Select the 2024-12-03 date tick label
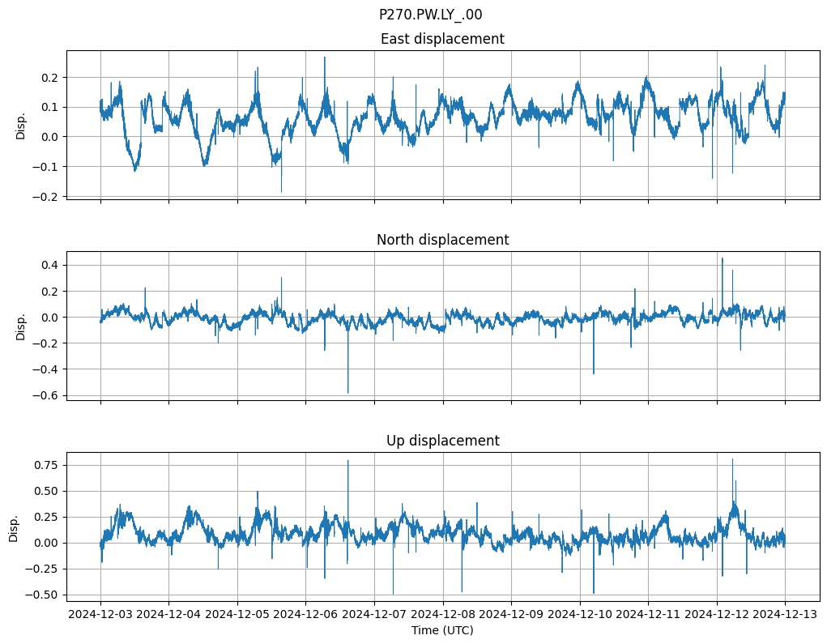Screen dimensions: 827x644 pyautogui.click(x=100, y=616)
